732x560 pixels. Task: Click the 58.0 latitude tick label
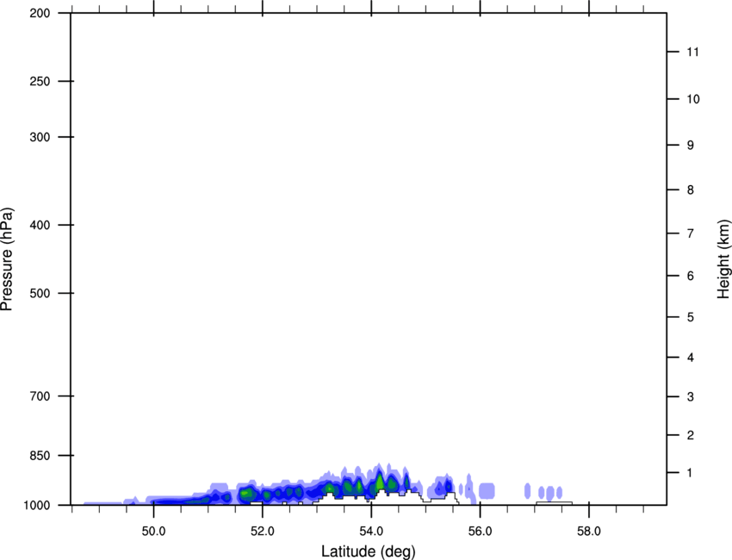589,532
